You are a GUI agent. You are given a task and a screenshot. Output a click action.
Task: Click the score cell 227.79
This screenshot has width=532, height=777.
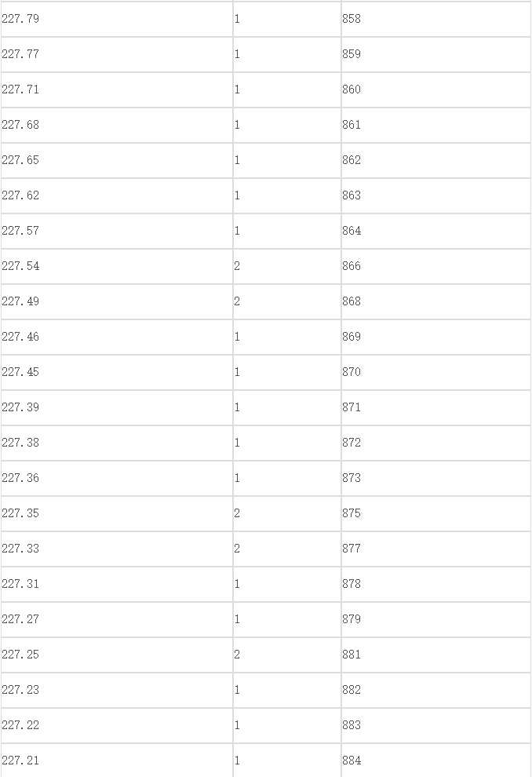[117, 19]
